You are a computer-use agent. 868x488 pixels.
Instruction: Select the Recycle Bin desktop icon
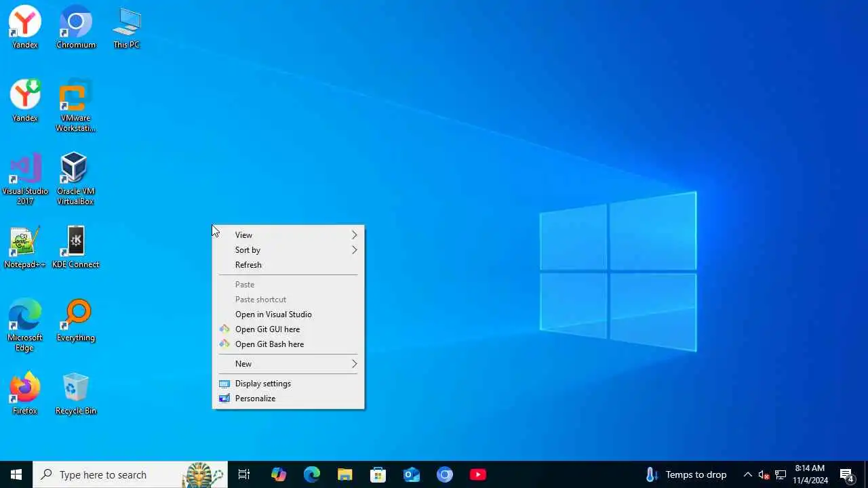click(75, 393)
